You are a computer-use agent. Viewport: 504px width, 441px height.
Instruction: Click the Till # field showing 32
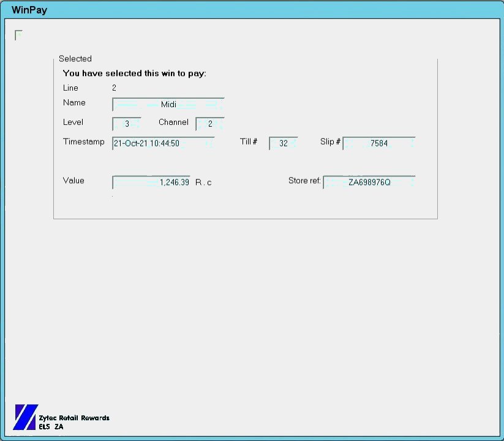pos(284,143)
